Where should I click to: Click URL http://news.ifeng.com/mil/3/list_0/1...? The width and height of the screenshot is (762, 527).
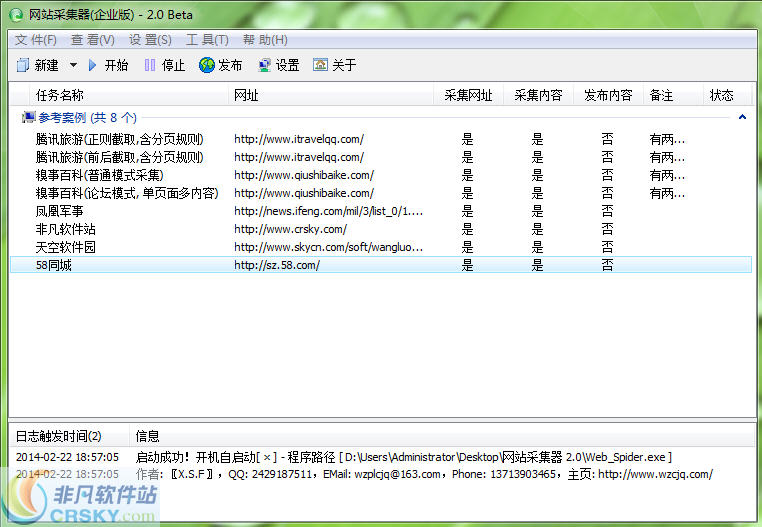[x=329, y=211]
